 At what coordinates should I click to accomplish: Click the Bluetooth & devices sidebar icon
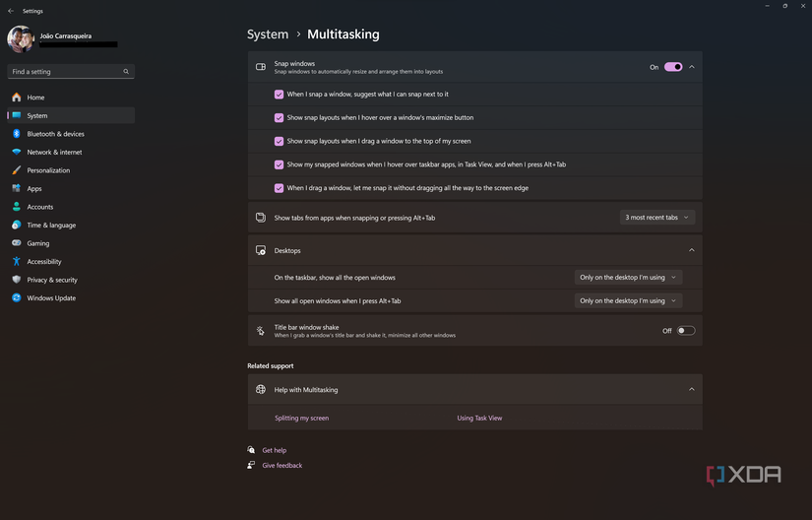point(17,134)
